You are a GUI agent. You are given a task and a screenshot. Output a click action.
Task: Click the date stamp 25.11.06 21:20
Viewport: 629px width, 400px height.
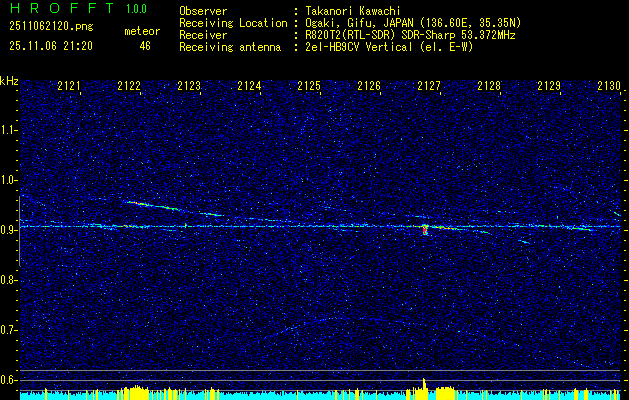click(x=51, y=46)
